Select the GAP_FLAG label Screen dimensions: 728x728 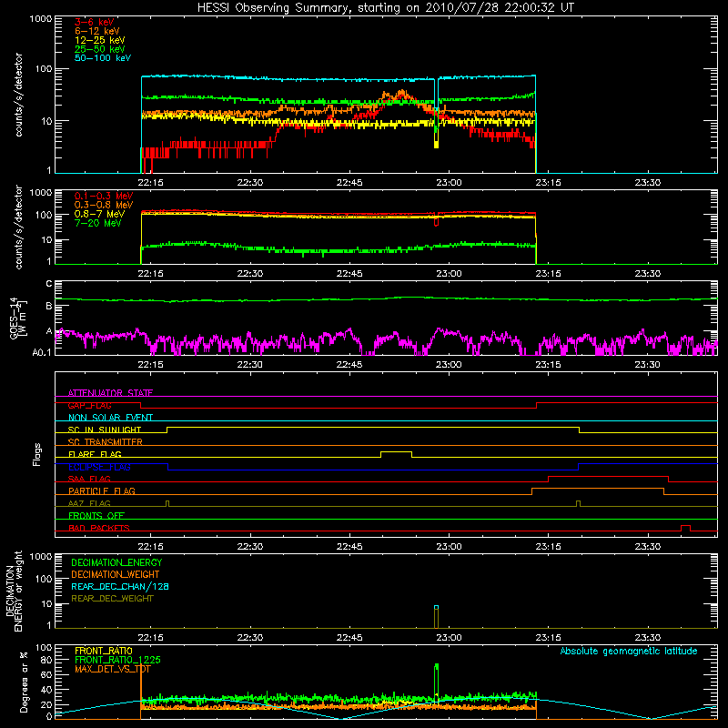[x=89, y=405]
